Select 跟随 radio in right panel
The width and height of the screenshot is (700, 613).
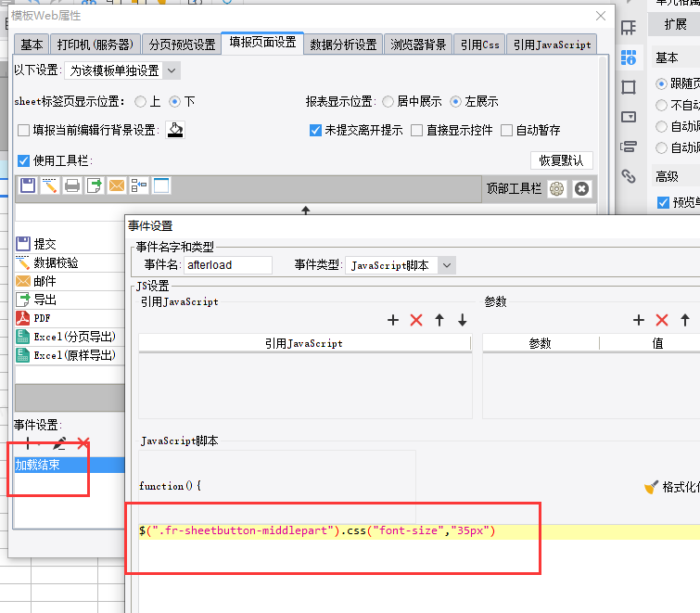[661, 83]
